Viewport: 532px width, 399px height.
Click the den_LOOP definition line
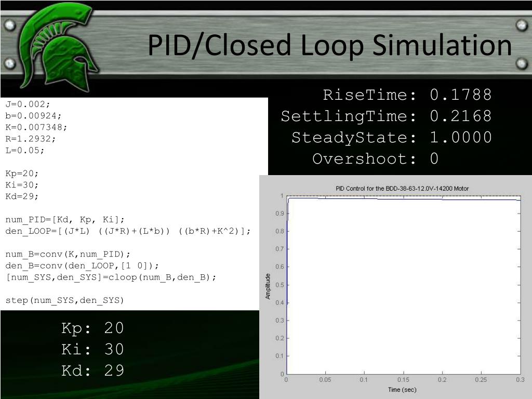[128, 231]
